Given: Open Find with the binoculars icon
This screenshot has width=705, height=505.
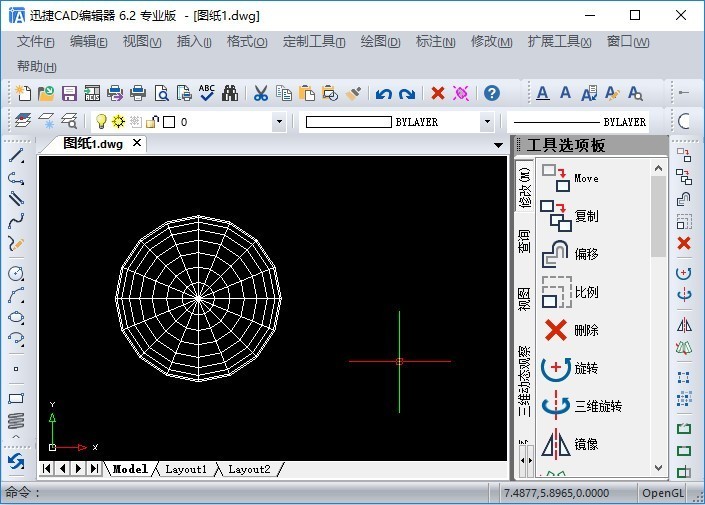Looking at the screenshot, I should pyautogui.click(x=230, y=93).
